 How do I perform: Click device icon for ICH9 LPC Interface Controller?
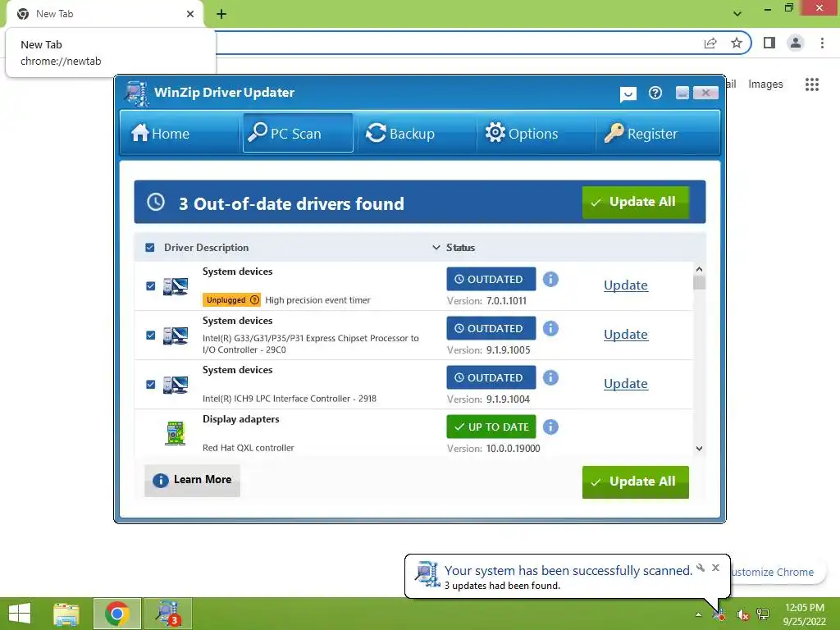(x=176, y=385)
